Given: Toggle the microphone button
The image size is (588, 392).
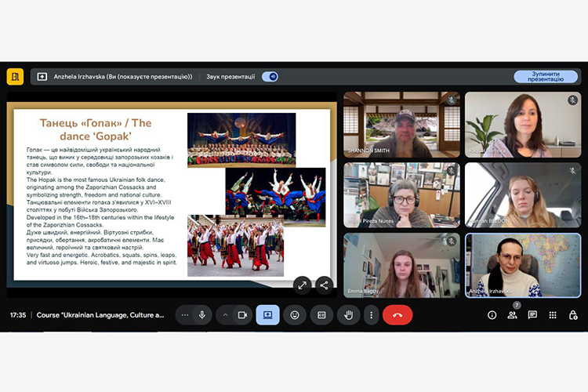Looking at the screenshot, I should (202, 314).
